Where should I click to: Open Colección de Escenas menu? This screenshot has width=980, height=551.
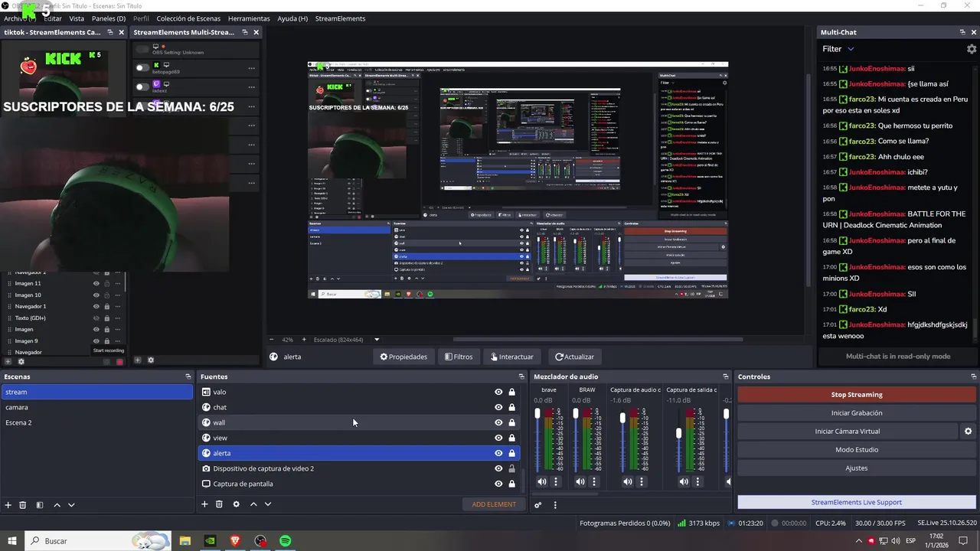[x=188, y=18]
